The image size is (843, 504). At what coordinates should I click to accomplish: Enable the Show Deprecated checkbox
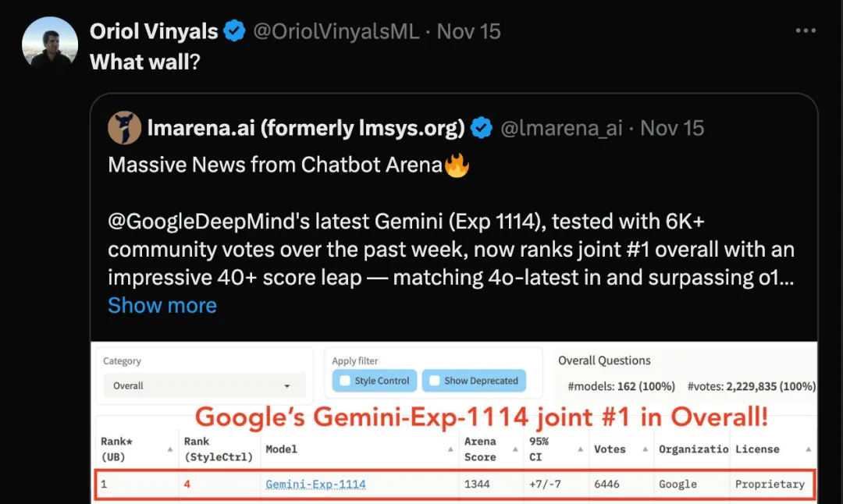click(435, 381)
